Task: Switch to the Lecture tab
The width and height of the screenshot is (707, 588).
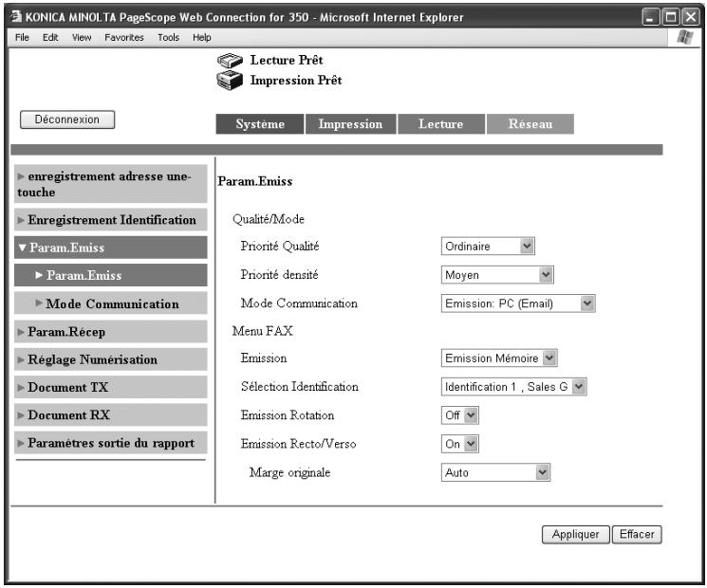Action: click(x=441, y=124)
